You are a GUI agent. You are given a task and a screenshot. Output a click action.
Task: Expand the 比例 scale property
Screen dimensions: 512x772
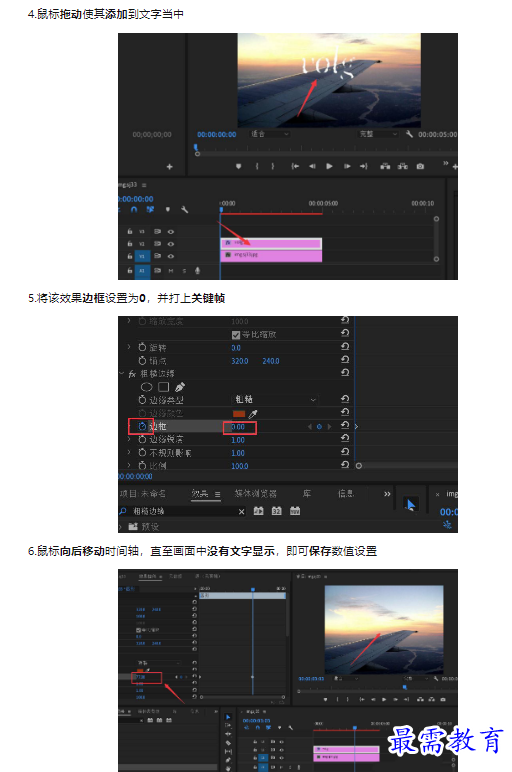[x=129, y=465]
